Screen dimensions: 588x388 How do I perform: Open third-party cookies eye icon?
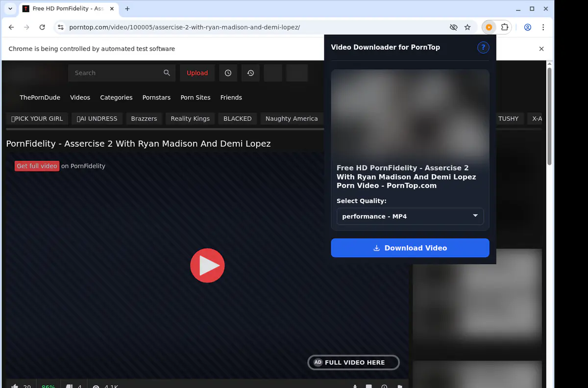coord(453,27)
